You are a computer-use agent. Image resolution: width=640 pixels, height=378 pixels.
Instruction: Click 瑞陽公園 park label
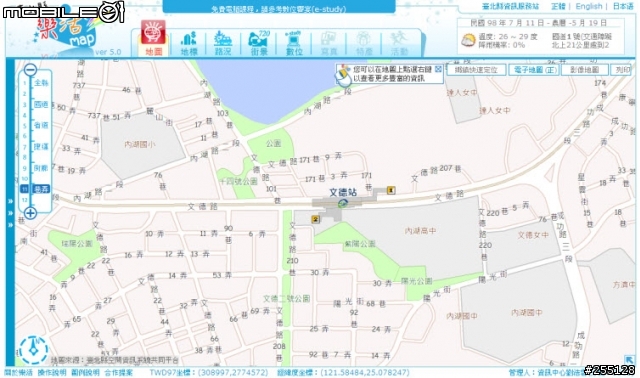[77, 244]
